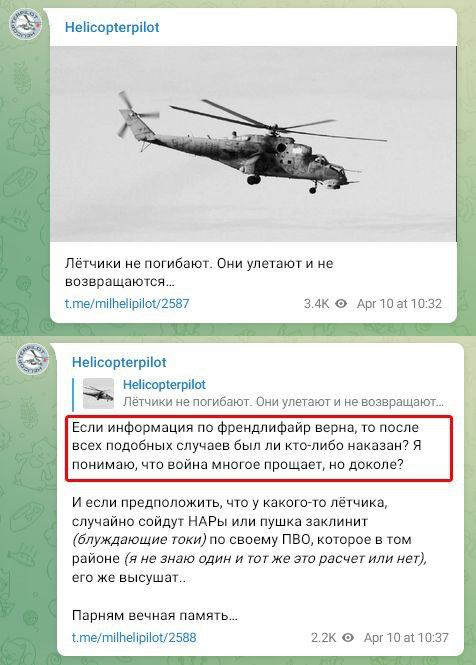476x665 pixels.
Task: Open link t.me/milhelipilot/2588
Action: pyautogui.click(x=134, y=637)
